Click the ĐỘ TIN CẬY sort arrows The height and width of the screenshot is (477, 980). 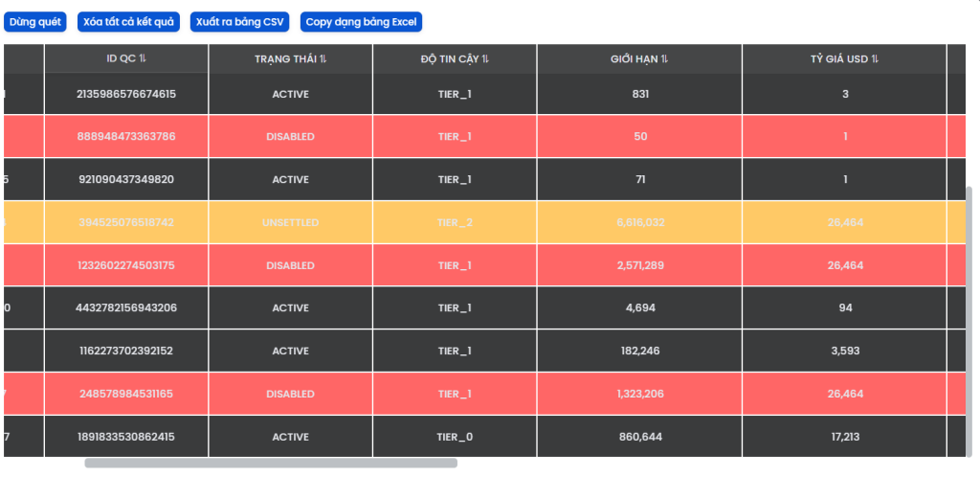485,58
